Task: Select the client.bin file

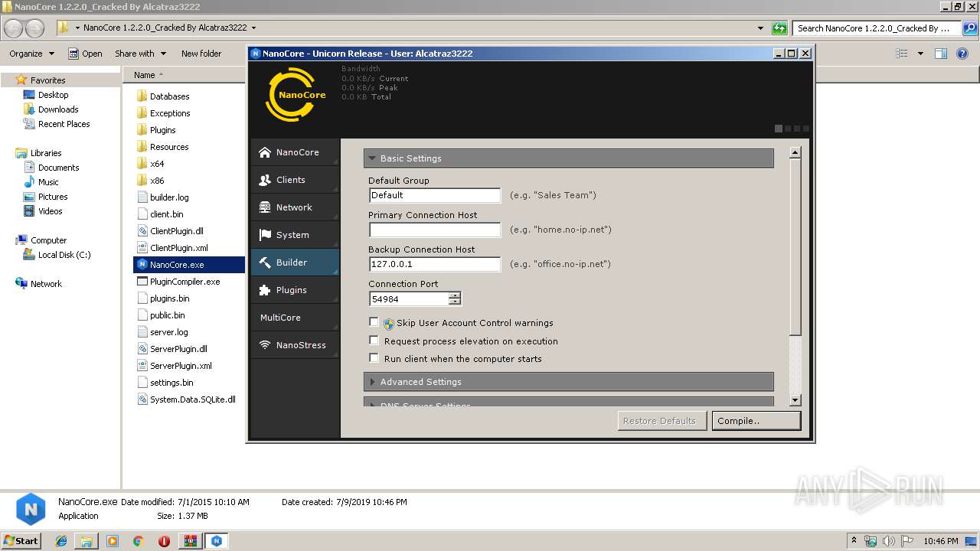Action: tap(166, 214)
